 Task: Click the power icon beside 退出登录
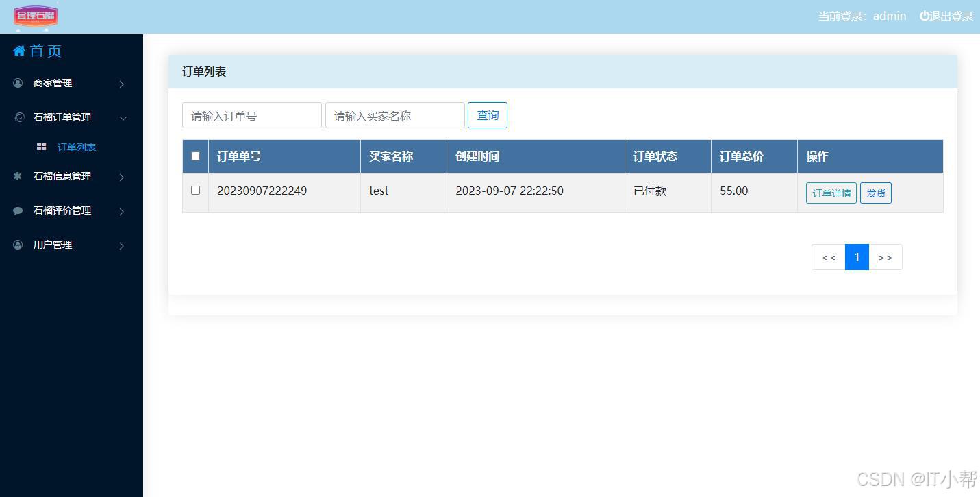coord(924,16)
